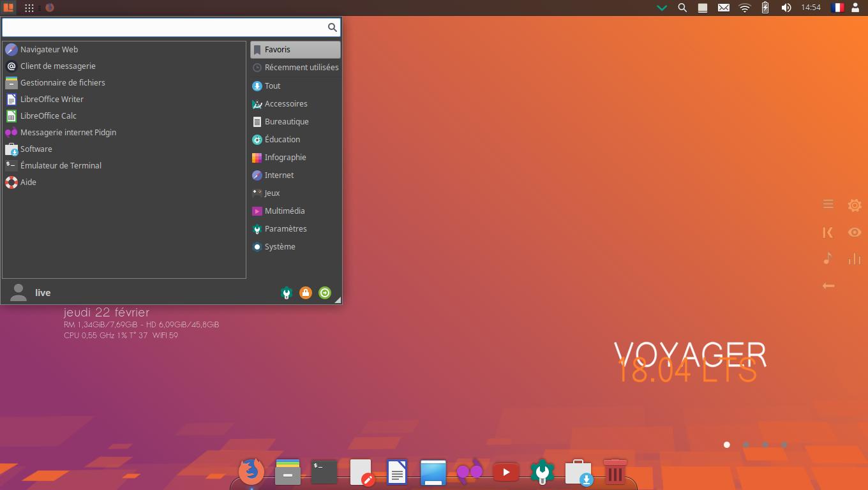Open the Internet category
Screen dimensions: 868x490
coord(295,175)
